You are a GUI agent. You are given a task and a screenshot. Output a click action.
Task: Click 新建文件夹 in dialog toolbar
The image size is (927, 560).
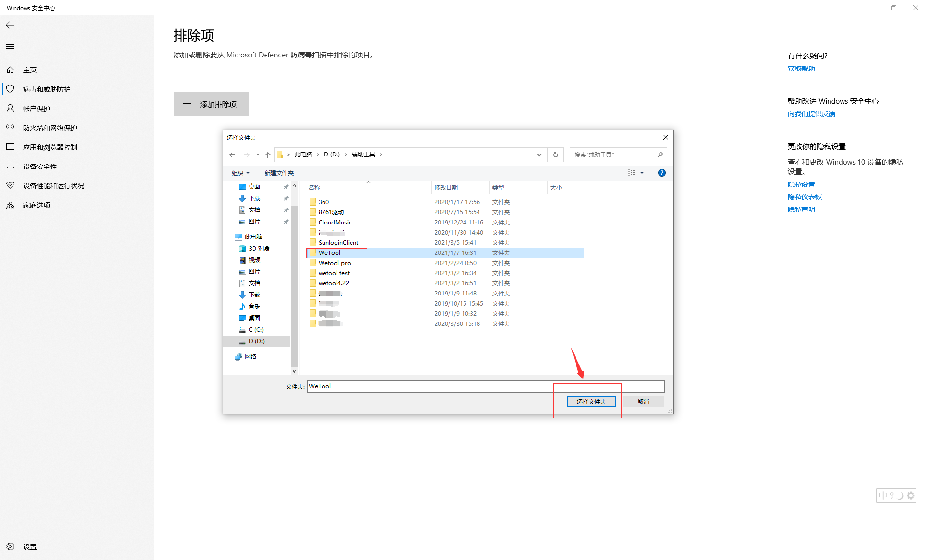[x=279, y=173]
